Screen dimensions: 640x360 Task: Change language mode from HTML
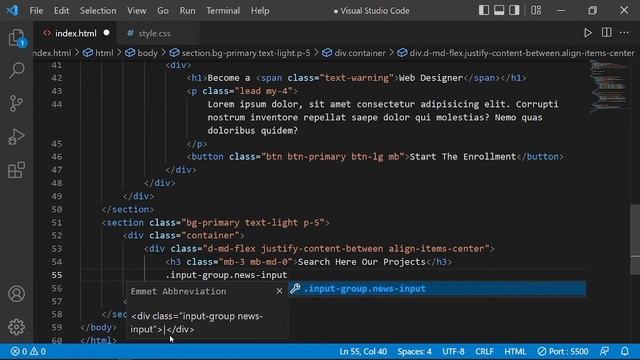[515, 351]
